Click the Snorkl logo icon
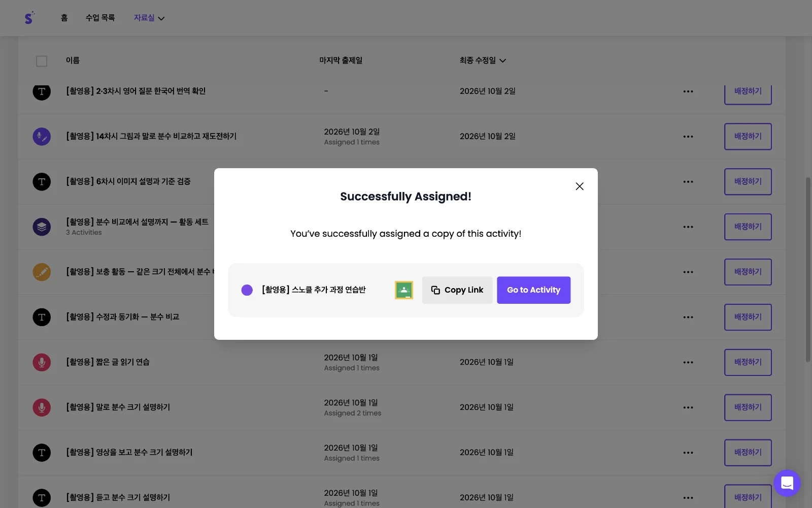This screenshot has width=812, height=508. pos(29,18)
